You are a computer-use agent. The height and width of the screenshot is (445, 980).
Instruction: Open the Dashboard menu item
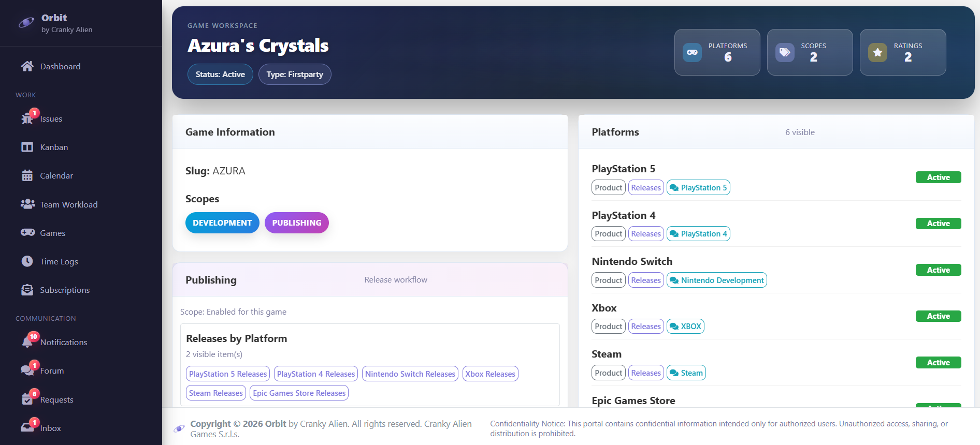81,66
